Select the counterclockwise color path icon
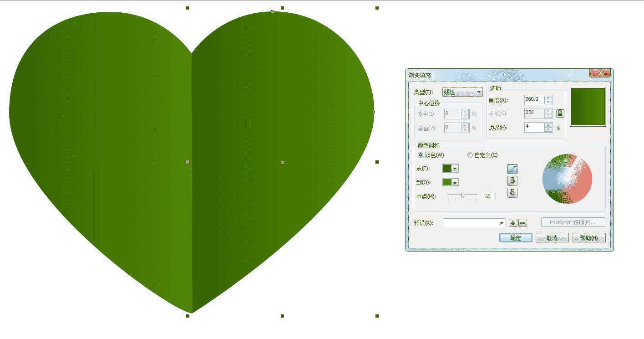Image resolution: width=644 pixels, height=339 pixels. click(512, 181)
